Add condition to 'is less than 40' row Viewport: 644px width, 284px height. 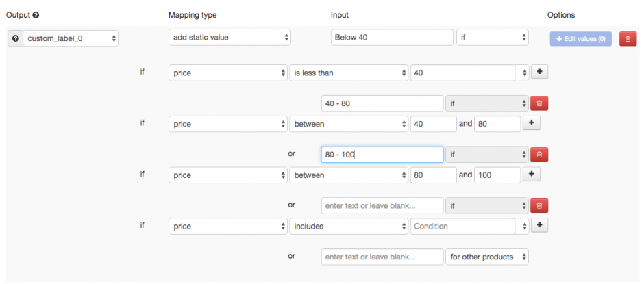(540, 73)
